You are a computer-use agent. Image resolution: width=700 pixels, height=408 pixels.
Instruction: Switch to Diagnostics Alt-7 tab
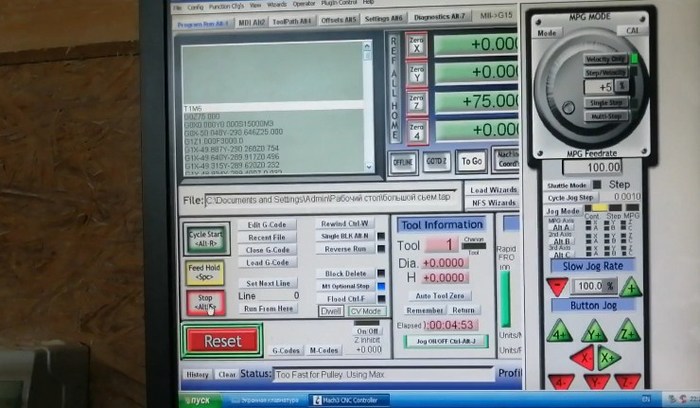click(439, 17)
